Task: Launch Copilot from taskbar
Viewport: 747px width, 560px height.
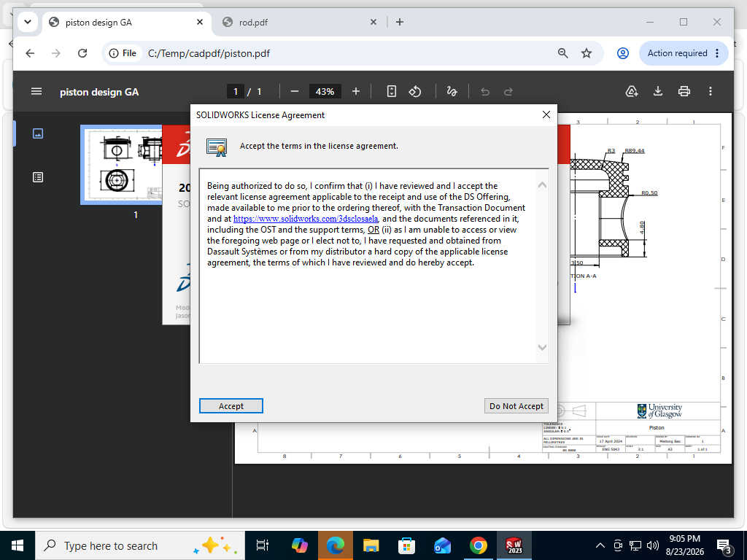Action: click(x=300, y=545)
